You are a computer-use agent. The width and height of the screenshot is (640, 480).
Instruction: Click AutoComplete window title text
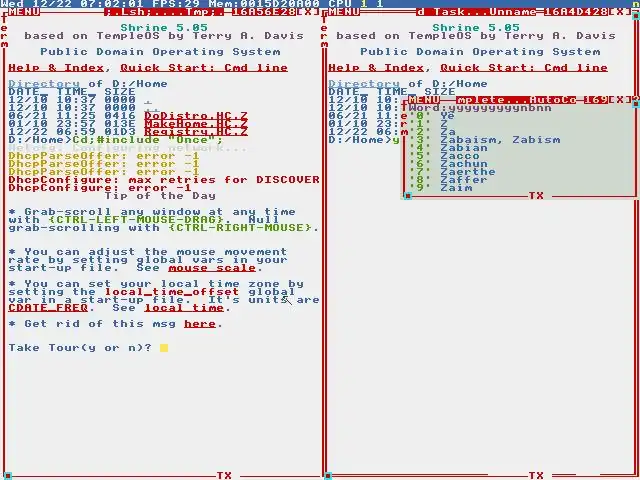[x=516, y=100]
